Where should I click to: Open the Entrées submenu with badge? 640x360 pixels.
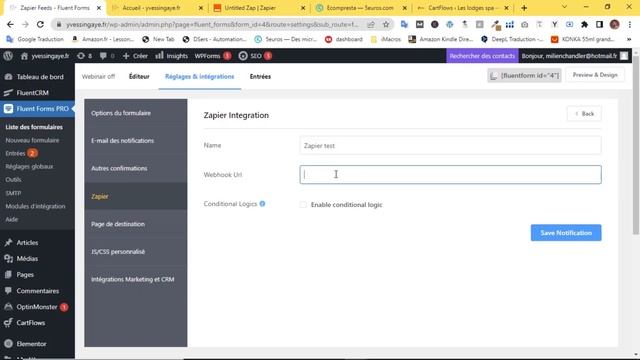coord(21,153)
